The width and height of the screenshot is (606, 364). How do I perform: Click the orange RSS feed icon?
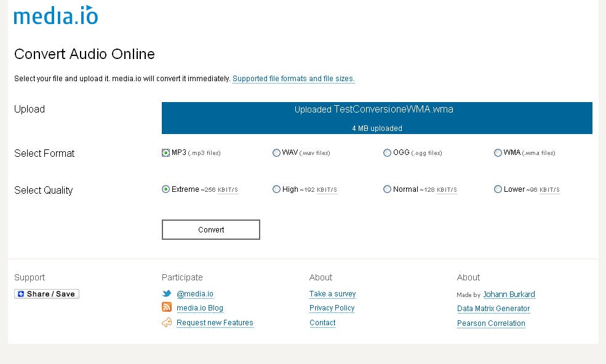(x=167, y=307)
